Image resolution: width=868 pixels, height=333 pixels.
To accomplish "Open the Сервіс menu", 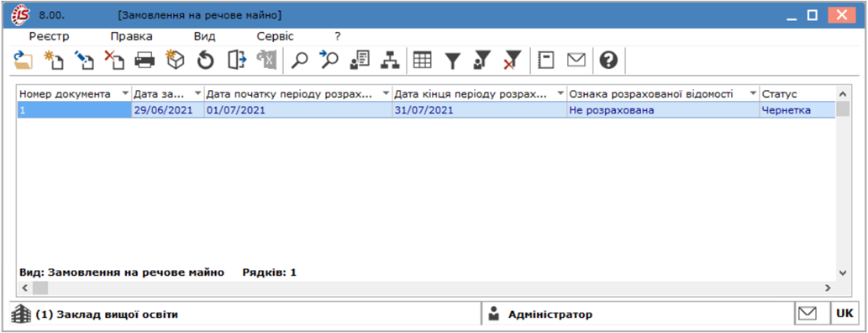I will click(x=275, y=37).
